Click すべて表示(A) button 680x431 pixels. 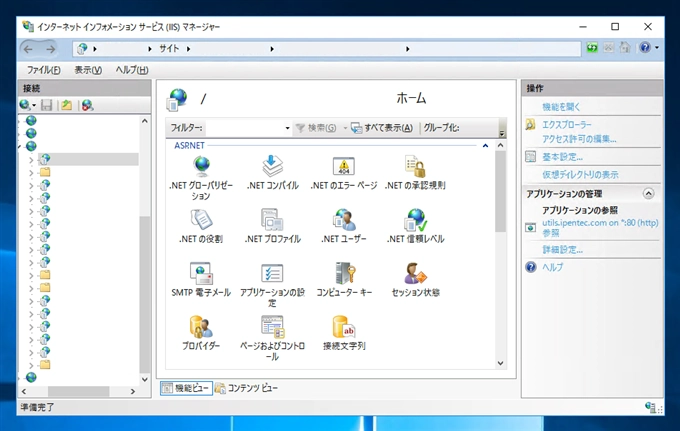coord(382,128)
